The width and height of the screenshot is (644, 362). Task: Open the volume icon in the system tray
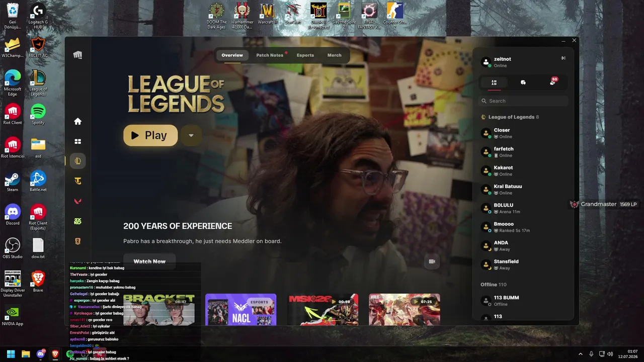point(610,354)
